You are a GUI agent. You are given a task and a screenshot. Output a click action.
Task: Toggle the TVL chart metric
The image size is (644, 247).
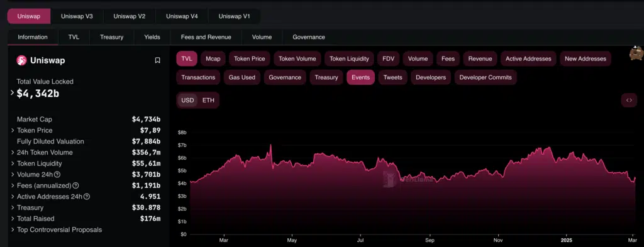[x=187, y=58]
